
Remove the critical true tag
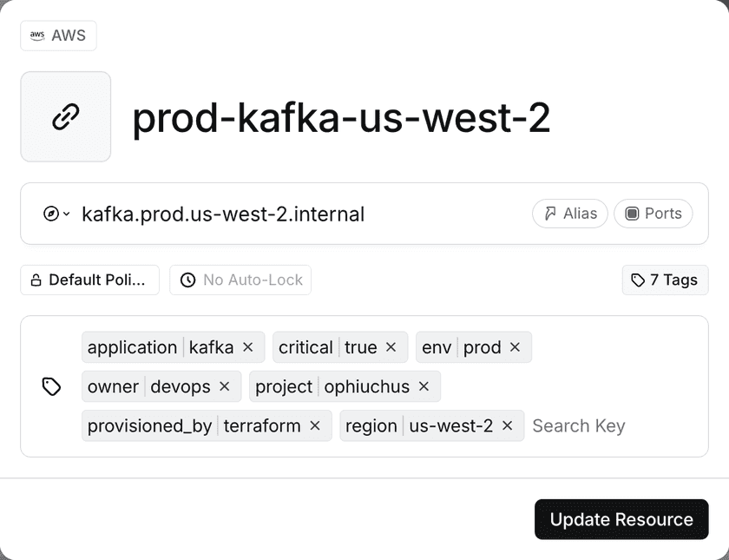point(391,347)
